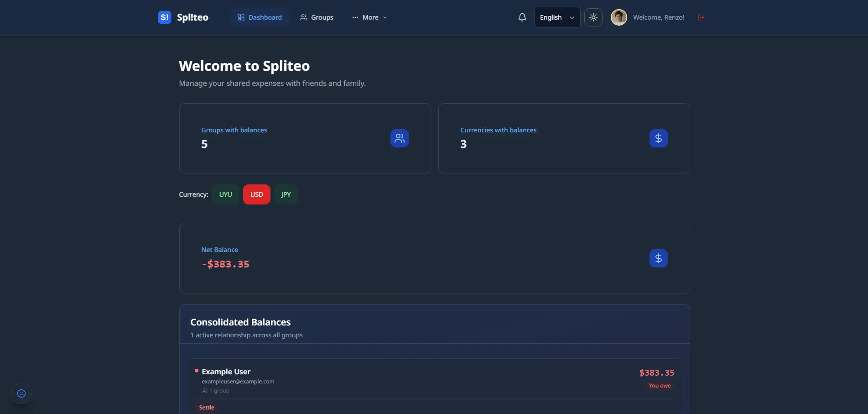Click the You owe badge
This screenshot has height=414, width=868.
coord(660,386)
